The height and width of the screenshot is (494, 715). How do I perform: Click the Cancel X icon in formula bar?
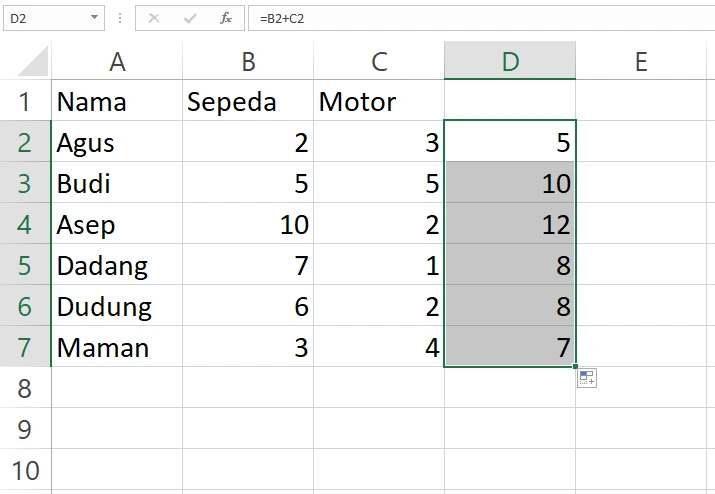154,18
